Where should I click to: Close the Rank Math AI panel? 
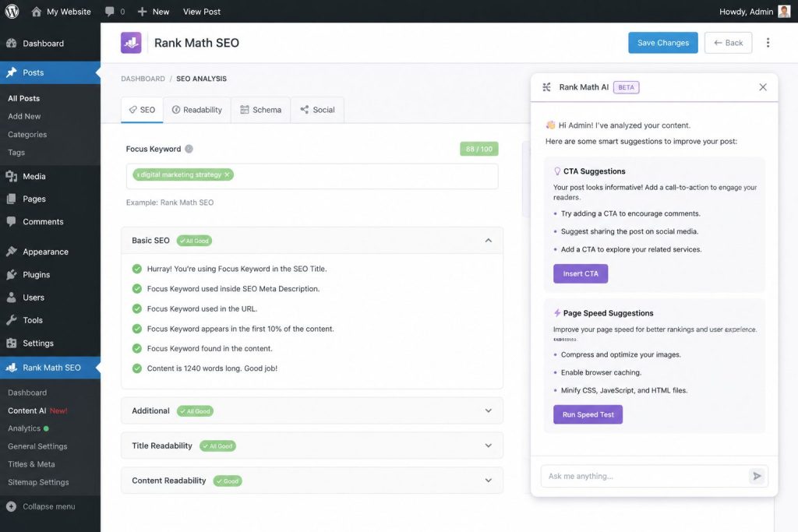(762, 87)
